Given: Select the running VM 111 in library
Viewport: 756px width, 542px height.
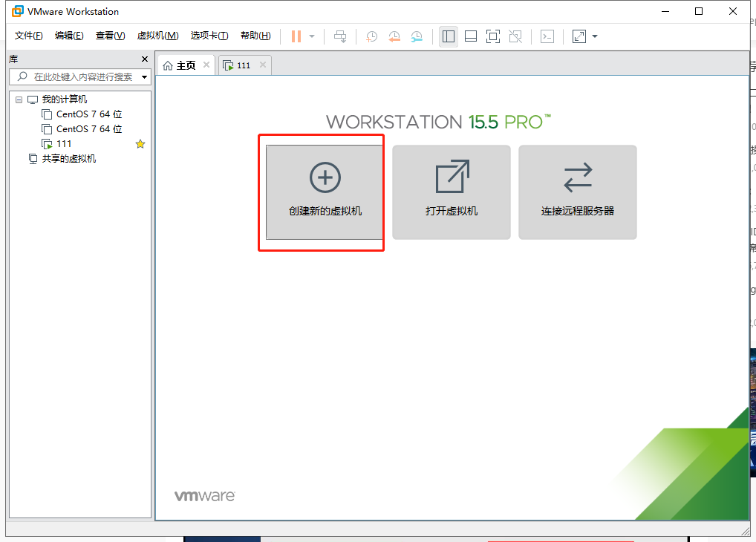Looking at the screenshot, I should [x=64, y=144].
